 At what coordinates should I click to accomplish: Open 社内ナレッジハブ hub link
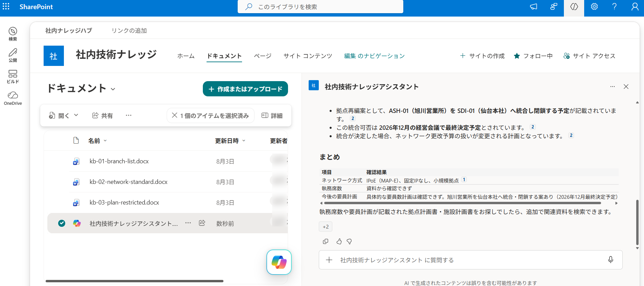[69, 30]
